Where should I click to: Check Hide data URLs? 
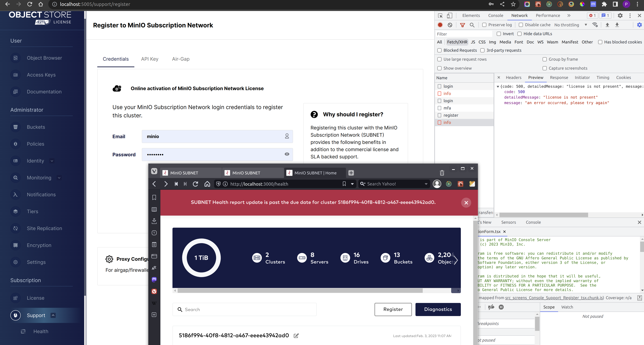(x=519, y=34)
